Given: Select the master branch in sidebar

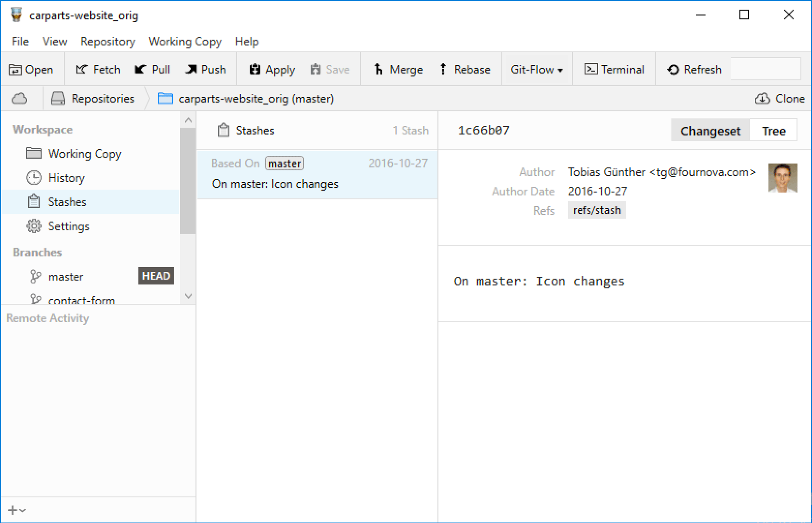Looking at the screenshot, I should [65, 276].
